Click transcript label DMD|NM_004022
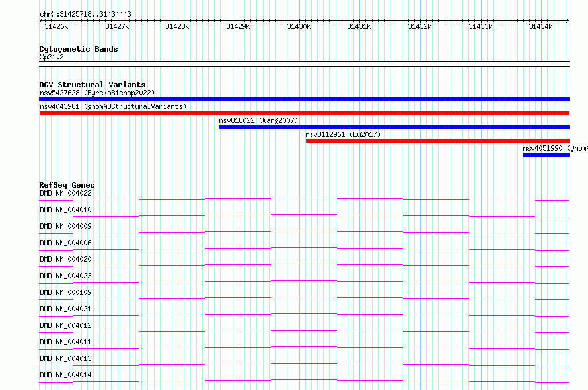Screen dimensions: 588x390 click(65, 193)
